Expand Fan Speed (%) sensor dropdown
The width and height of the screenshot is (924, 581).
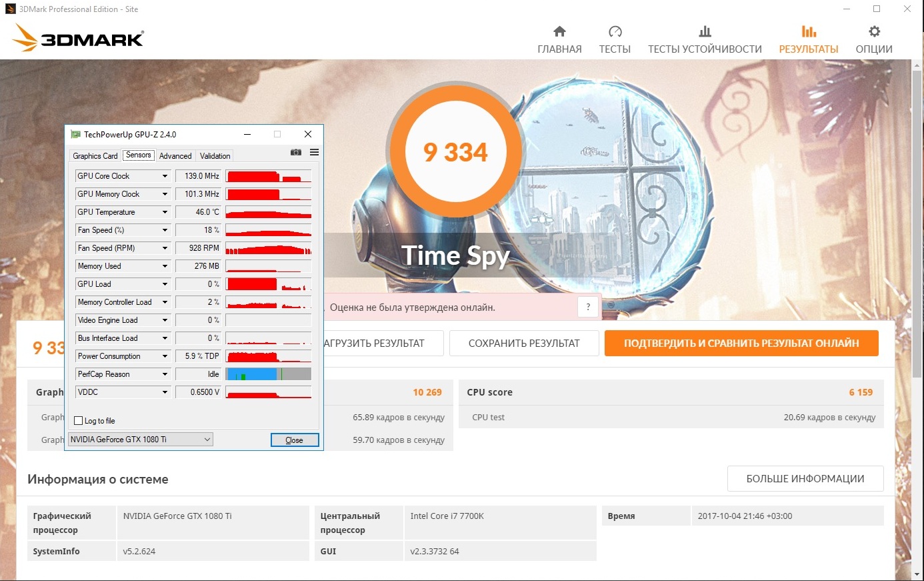[x=165, y=230]
